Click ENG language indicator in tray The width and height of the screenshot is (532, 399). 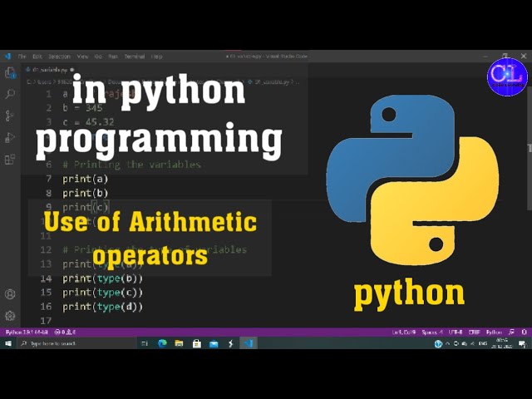(483, 343)
